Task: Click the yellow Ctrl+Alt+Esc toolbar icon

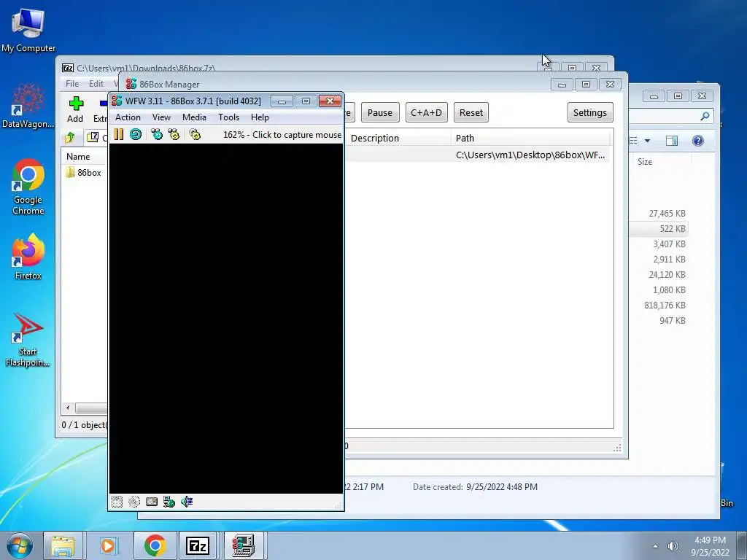Action: pos(174,134)
